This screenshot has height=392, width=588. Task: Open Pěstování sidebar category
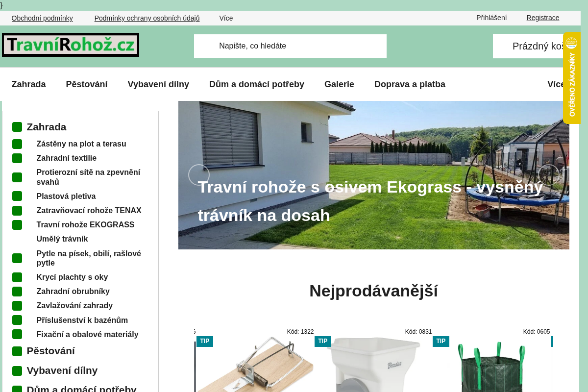[51, 351]
